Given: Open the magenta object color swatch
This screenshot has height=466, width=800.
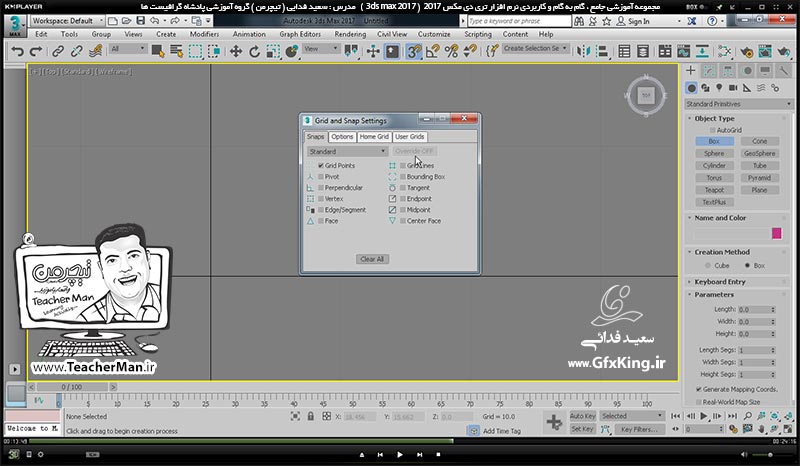Looking at the screenshot, I should tap(777, 233).
